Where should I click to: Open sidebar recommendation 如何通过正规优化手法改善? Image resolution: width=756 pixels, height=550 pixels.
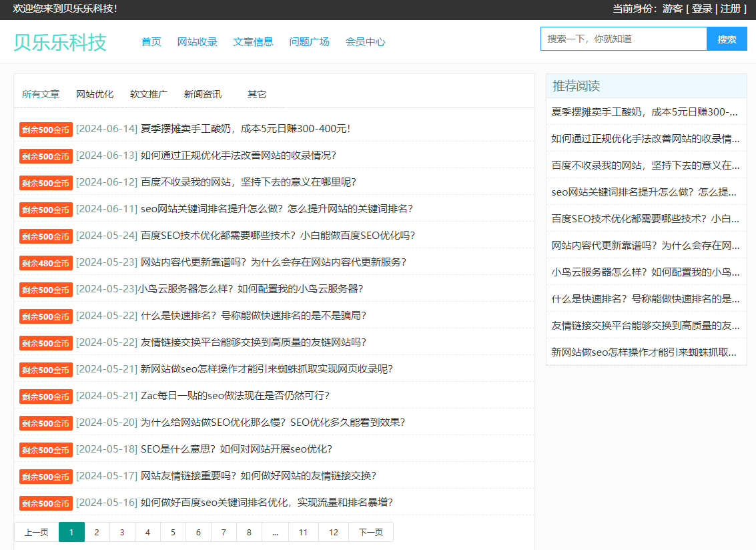[645, 139]
